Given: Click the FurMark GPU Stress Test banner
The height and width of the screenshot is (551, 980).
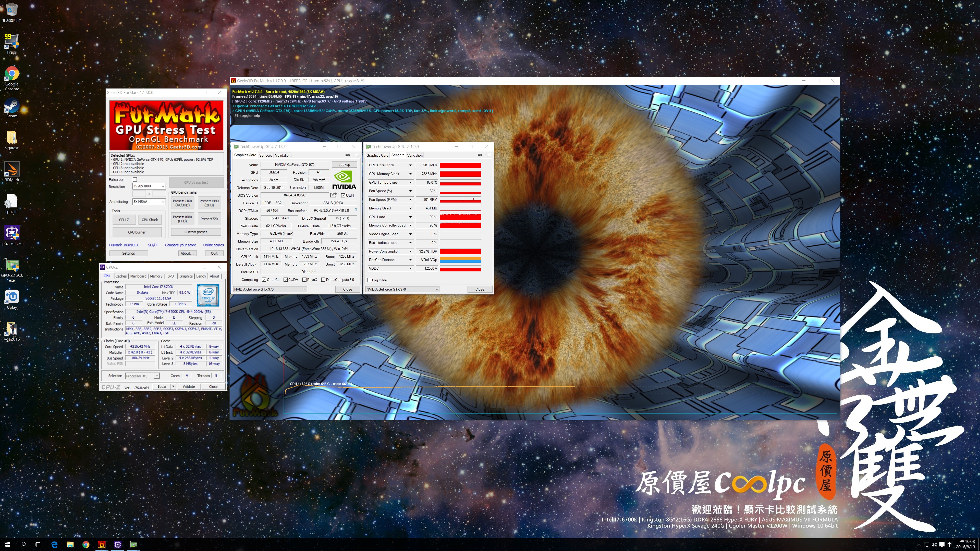Looking at the screenshot, I should 166,125.
